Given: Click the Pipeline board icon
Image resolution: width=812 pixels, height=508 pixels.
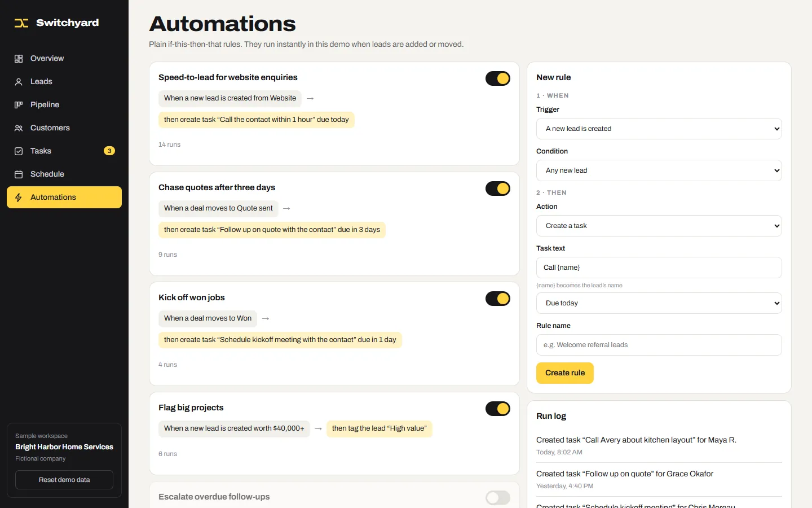Looking at the screenshot, I should [19, 105].
